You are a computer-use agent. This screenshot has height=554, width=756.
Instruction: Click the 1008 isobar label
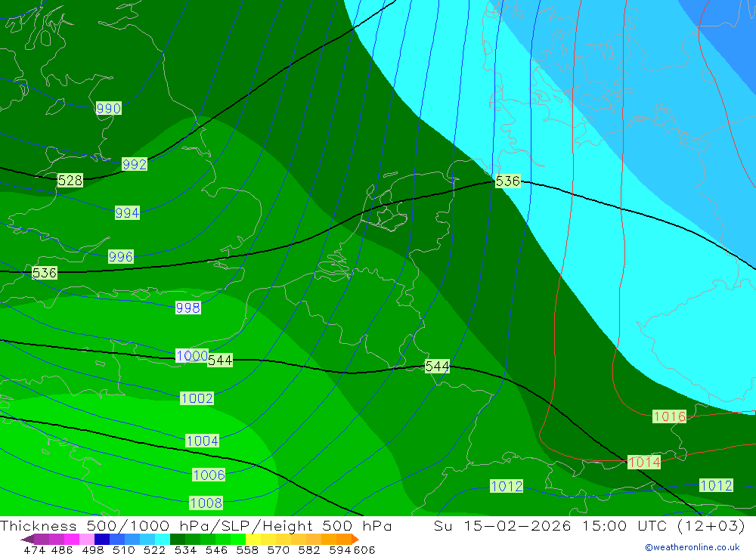(206, 503)
